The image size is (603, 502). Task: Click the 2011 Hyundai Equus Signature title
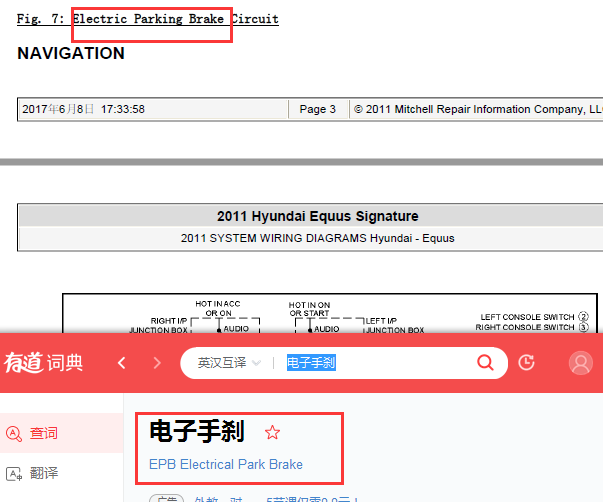point(318,216)
